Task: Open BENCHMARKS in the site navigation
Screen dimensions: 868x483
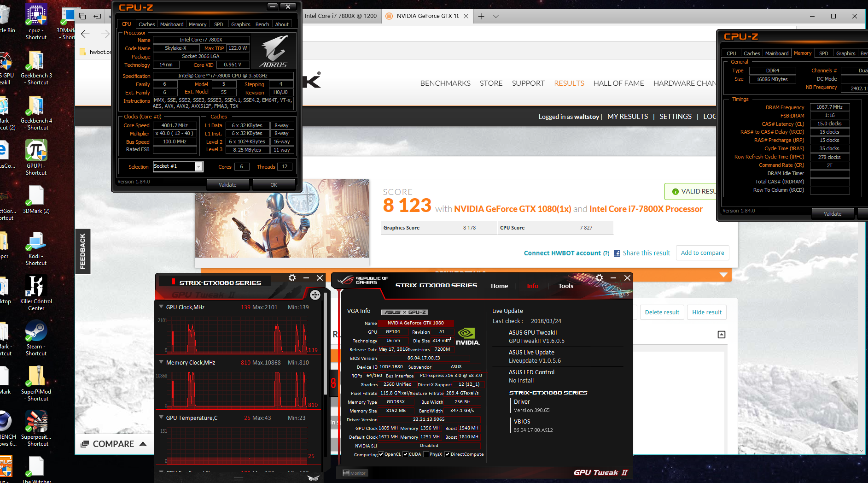Action: (x=445, y=83)
